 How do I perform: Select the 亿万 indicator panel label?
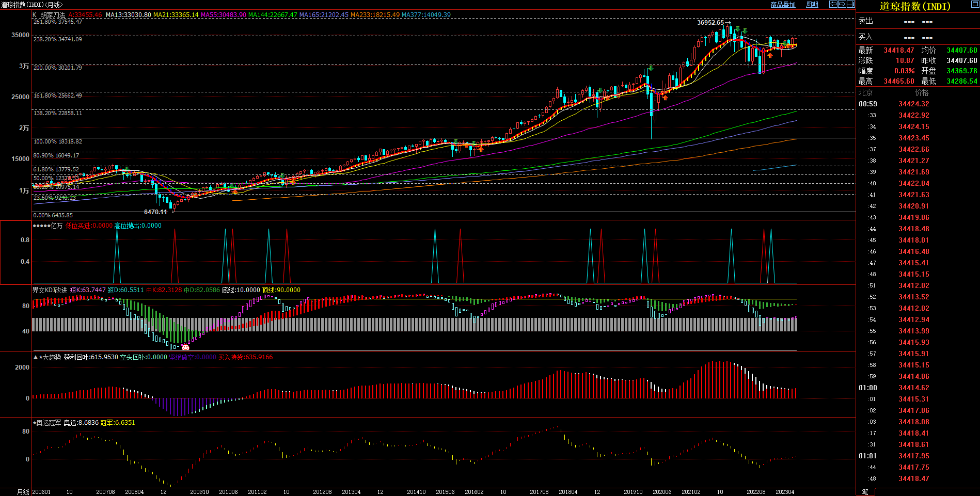click(56, 226)
